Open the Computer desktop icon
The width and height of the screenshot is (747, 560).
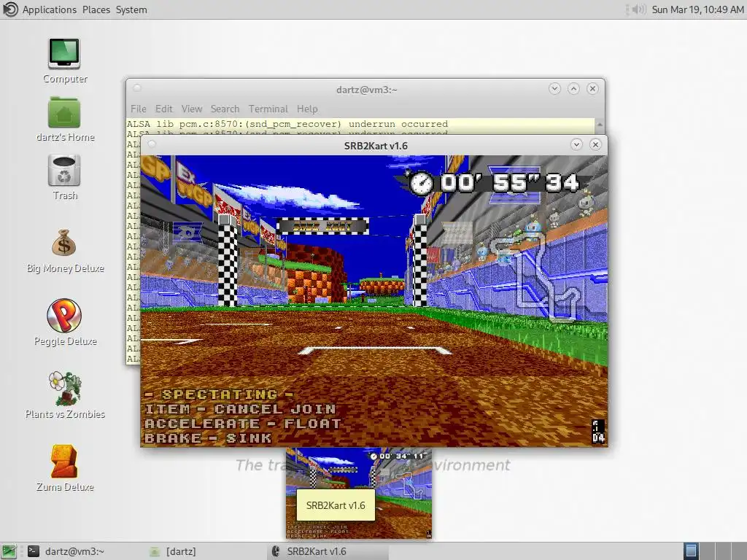point(64,54)
